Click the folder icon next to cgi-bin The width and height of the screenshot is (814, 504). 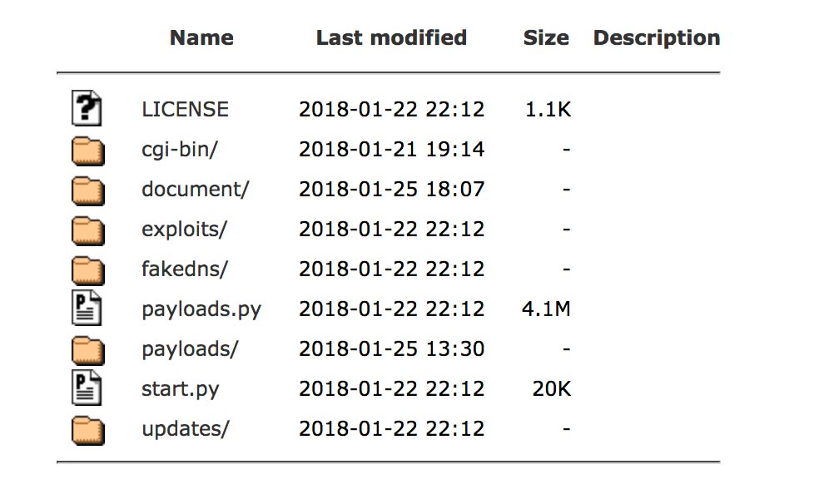[x=87, y=150]
